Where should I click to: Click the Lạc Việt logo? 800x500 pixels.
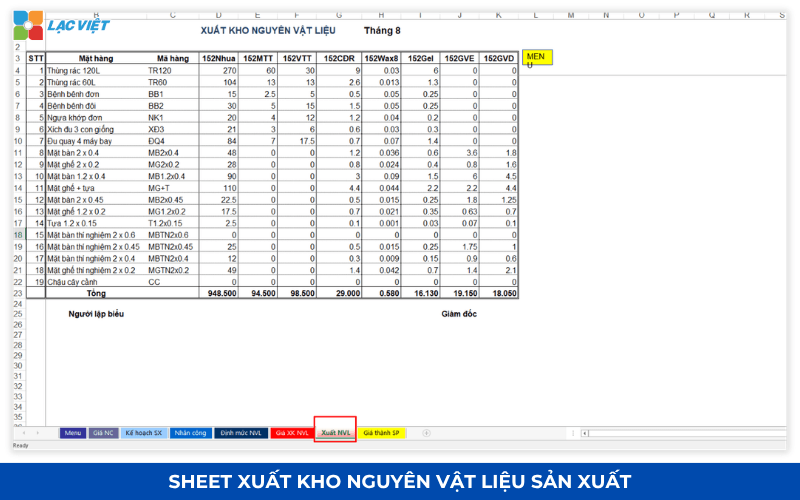click(x=61, y=25)
